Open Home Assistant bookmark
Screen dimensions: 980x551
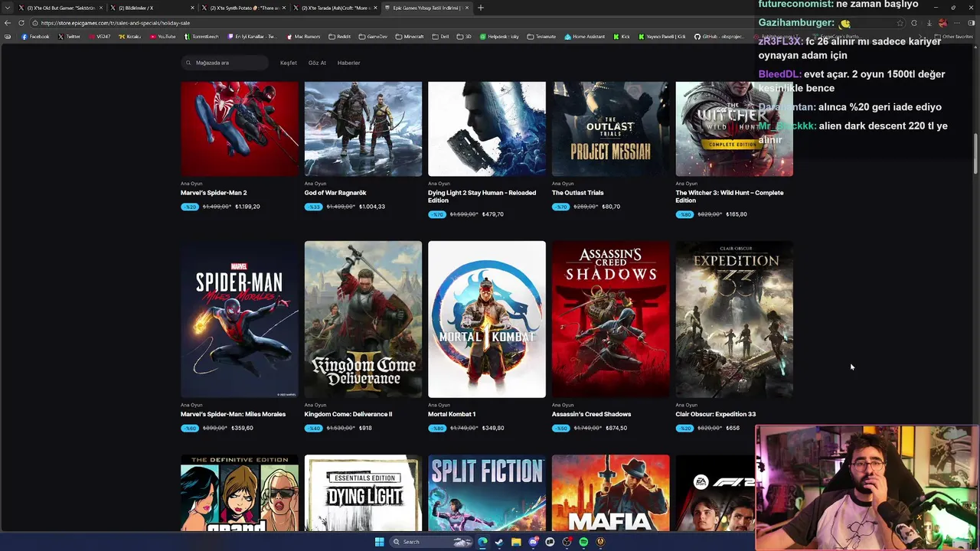pos(585,37)
